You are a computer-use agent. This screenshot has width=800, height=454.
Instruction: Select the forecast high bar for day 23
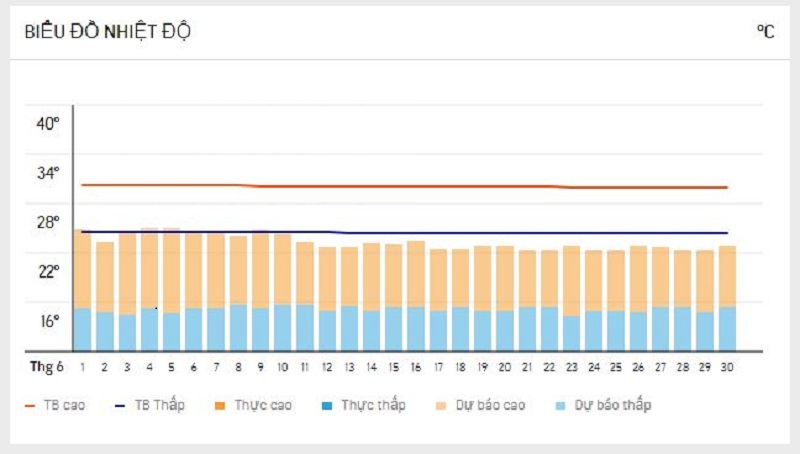click(x=571, y=281)
